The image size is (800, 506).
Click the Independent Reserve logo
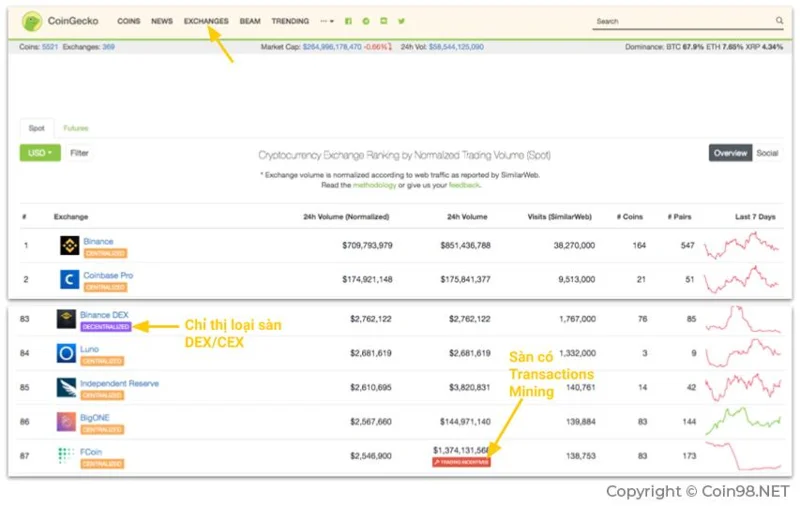(x=66, y=387)
